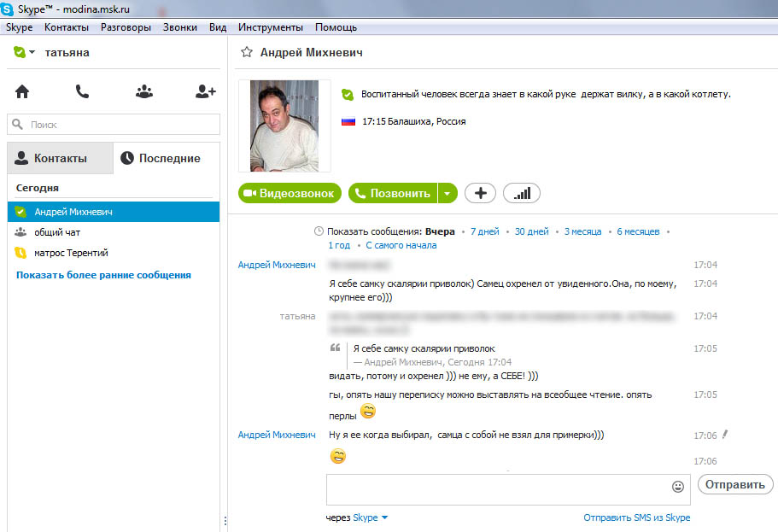778x532 pixels.
Task: Click the Поиск search field
Action: coord(114,124)
